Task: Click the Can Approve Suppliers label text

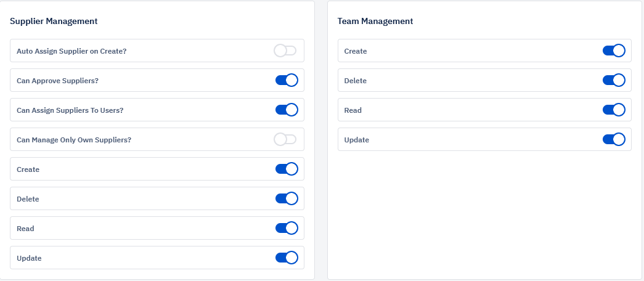Action: point(57,81)
